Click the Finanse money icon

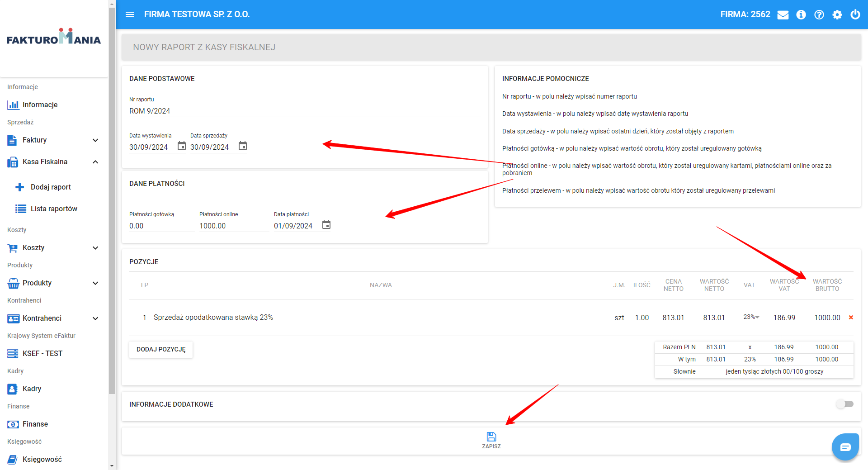[x=13, y=424]
